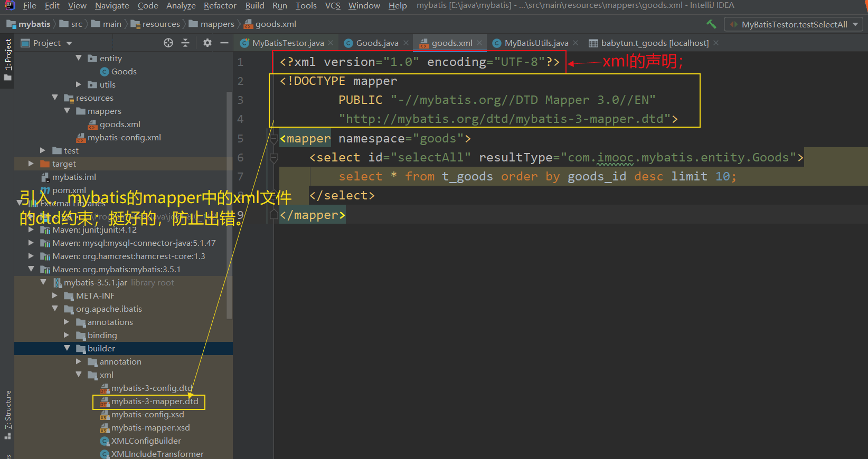Open the VCS menu

click(333, 5)
